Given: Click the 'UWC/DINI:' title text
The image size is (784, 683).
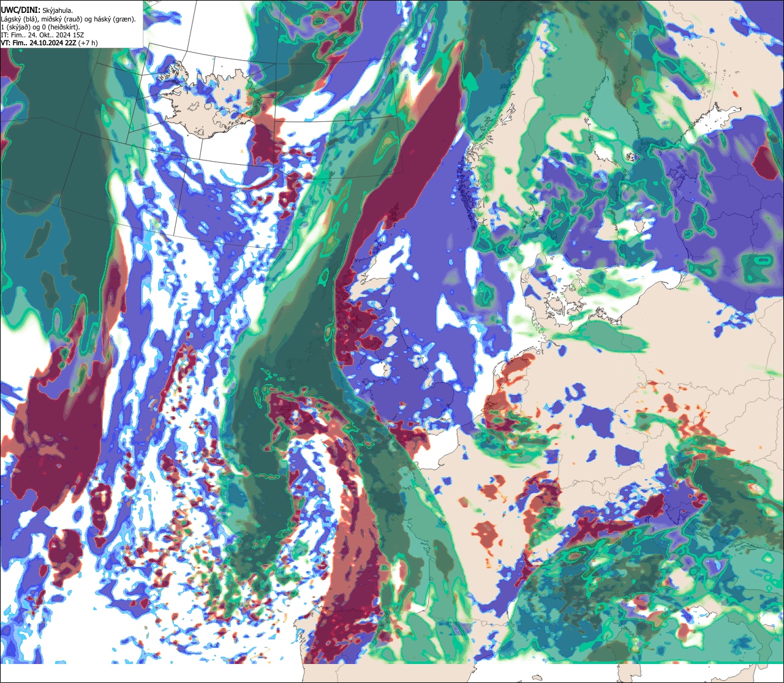Looking at the screenshot, I should (x=21, y=10).
